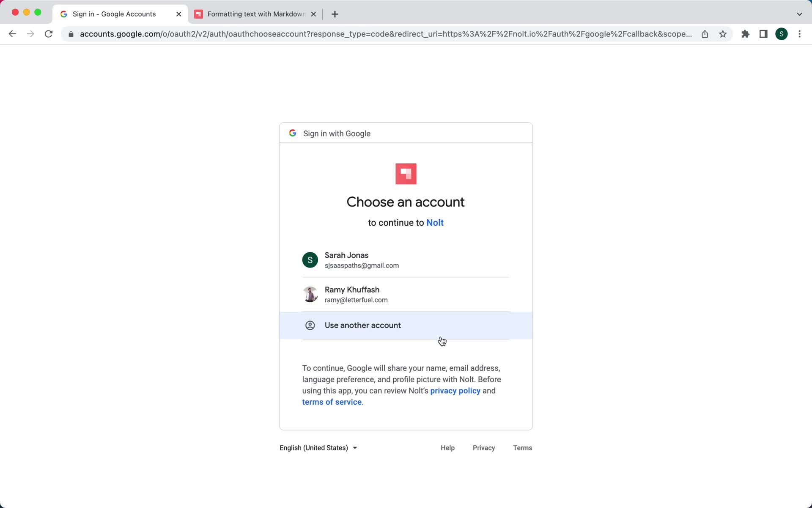Open the Help link in footer

click(x=447, y=448)
